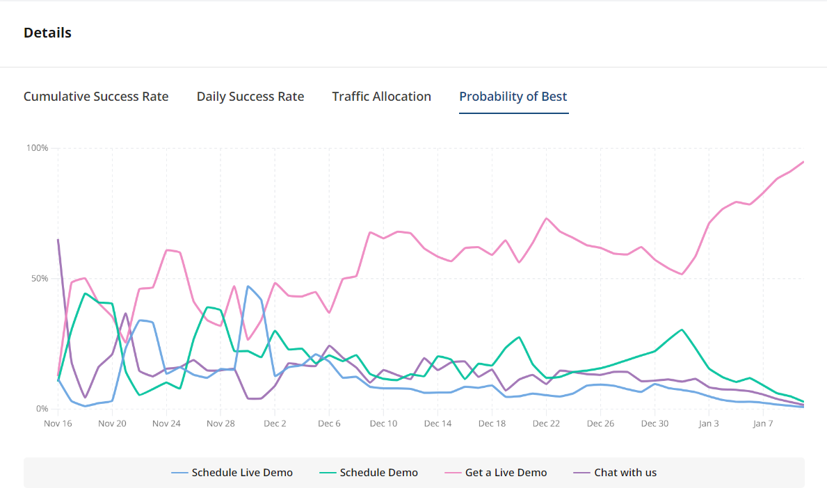Open the Daily Success Rate tab
The width and height of the screenshot is (827, 504).
[x=250, y=96]
